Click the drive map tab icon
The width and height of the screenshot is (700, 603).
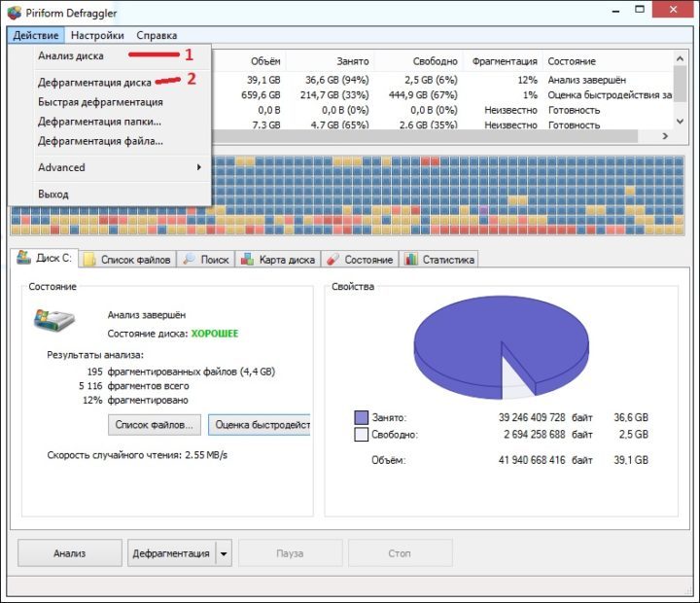(248, 260)
